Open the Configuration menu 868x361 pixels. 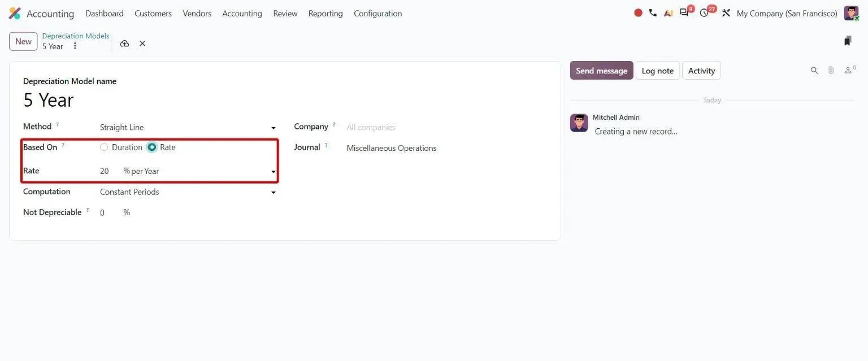point(378,14)
